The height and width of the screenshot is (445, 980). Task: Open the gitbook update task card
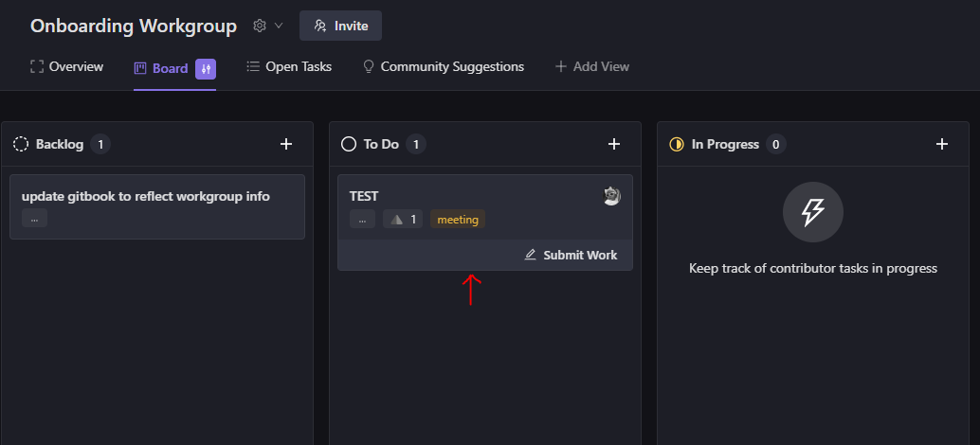pyautogui.click(x=157, y=206)
